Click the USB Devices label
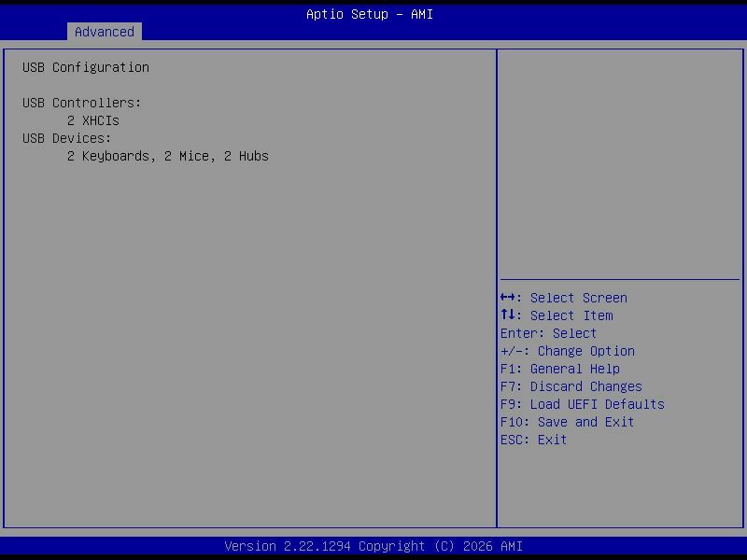 [66, 138]
